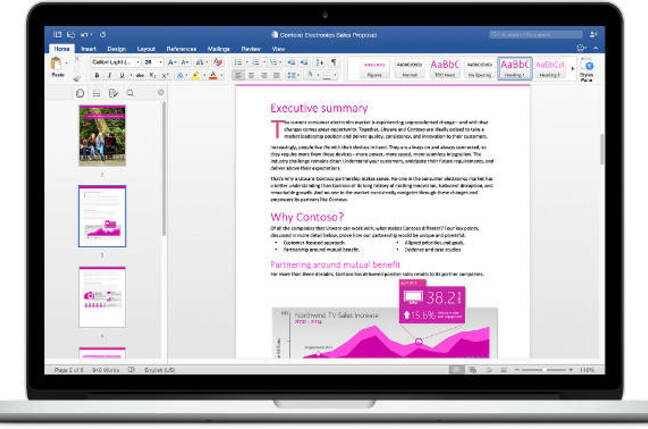Select the Home tab
Viewport: 648px width, 429px height.
click(62, 48)
